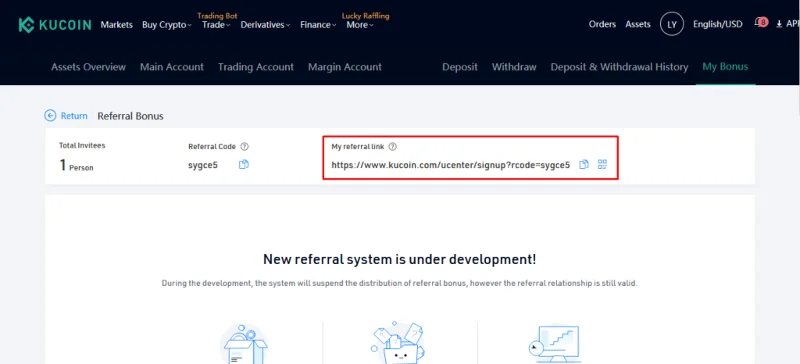Click the monitor chart illustration
800x364 pixels.
554,345
